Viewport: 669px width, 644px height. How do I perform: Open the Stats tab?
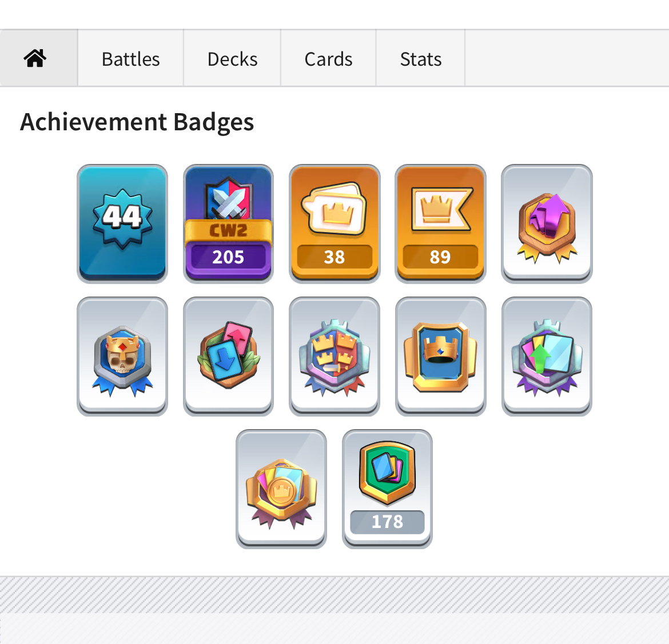(420, 58)
